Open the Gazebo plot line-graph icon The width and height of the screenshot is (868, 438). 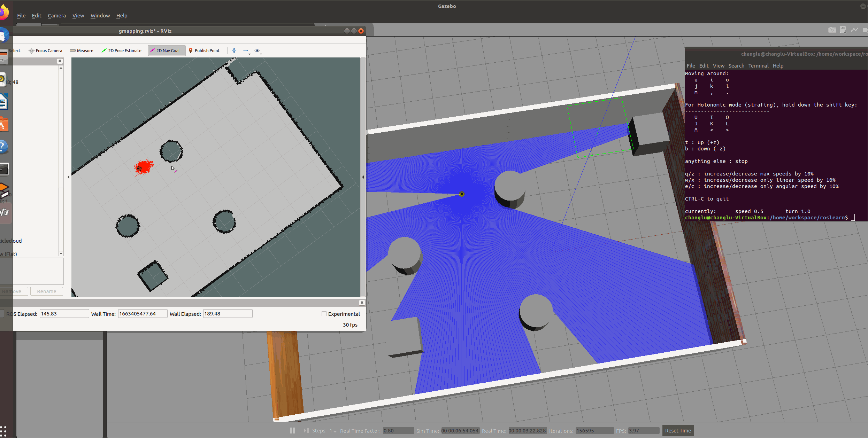pos(854,30)
